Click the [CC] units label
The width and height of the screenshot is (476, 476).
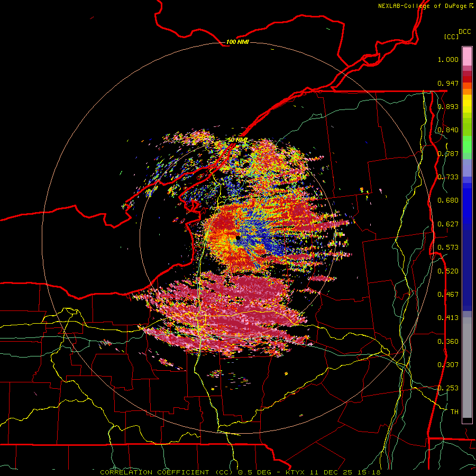(452, 36)
